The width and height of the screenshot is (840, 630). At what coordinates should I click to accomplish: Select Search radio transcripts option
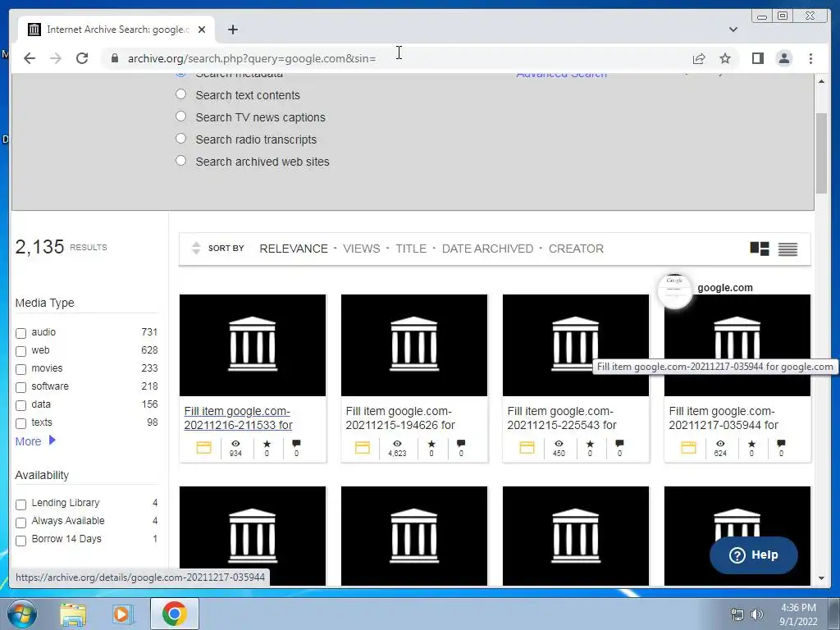coord(181,138)
